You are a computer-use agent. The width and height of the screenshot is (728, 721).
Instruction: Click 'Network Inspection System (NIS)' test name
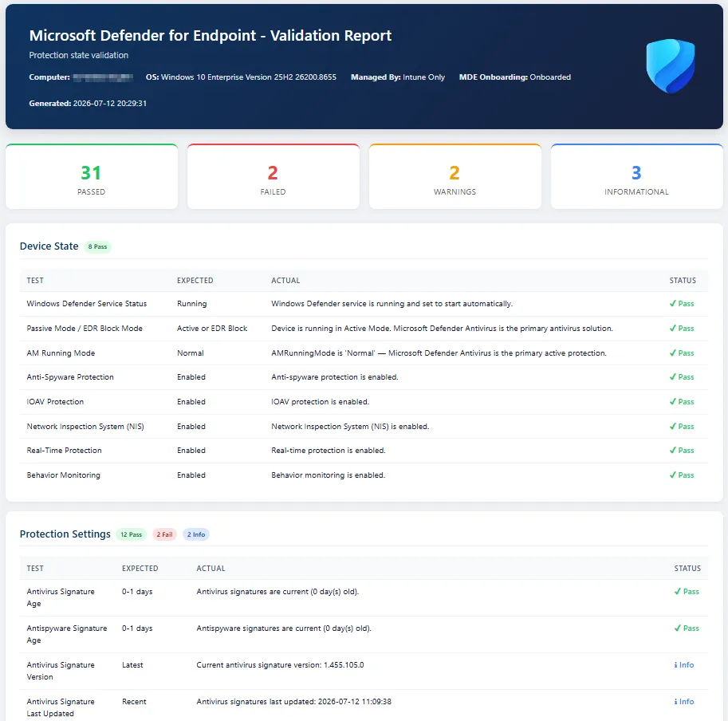pyautogui.click(x=85, y=426)
